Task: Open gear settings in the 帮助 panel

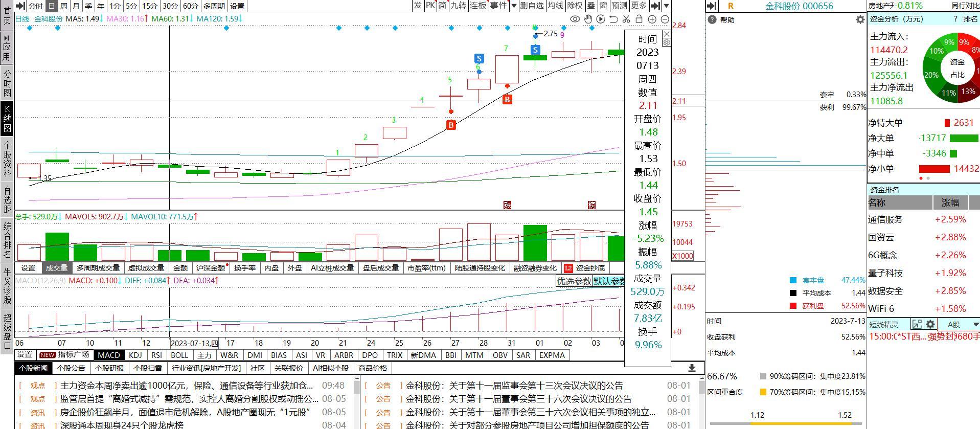Action: click(860, 19)
